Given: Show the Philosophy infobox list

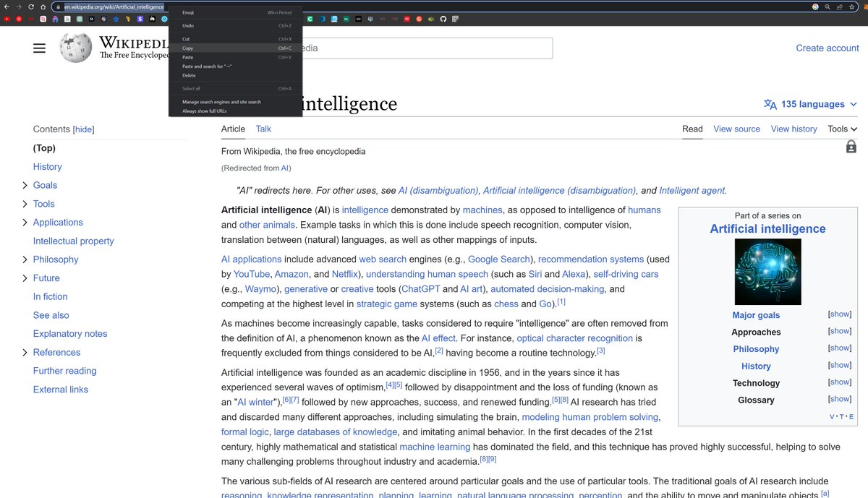Looking at the screenshot, I should click(x=839, y=348).
